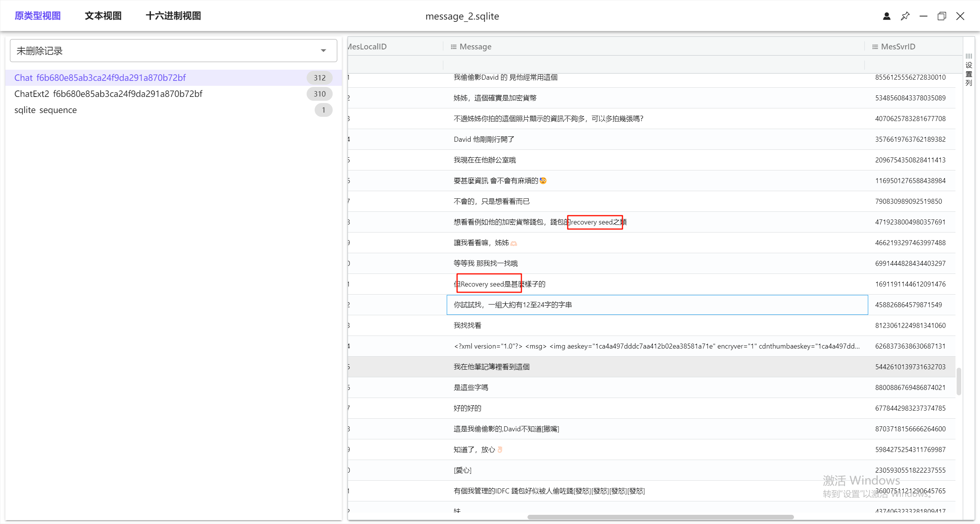The width and height of the screenshot is (980, 524).
Task: Click the vertical scrollbar thumb
Action: [959, 381]
